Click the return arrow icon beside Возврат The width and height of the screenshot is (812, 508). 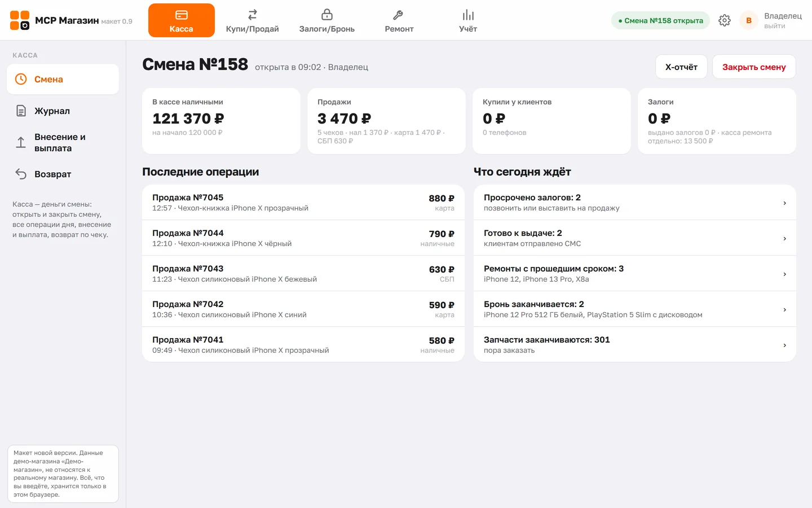(x=21, y=174)
